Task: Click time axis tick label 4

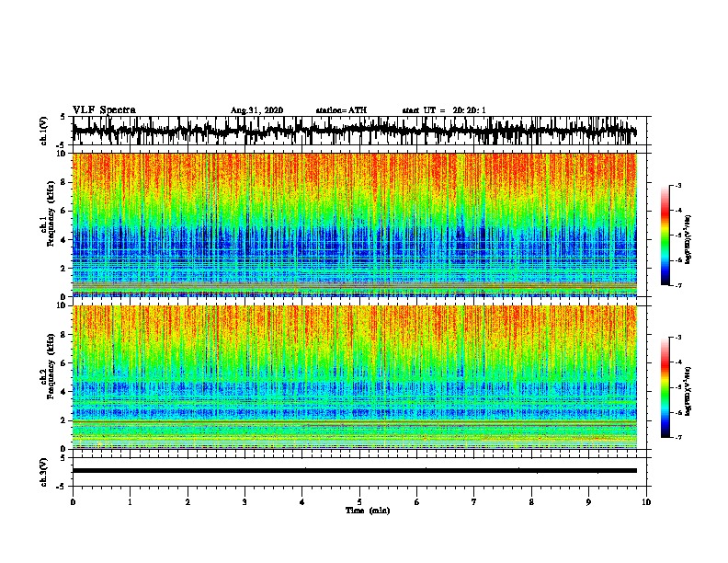Action: (x=302, y=502)
